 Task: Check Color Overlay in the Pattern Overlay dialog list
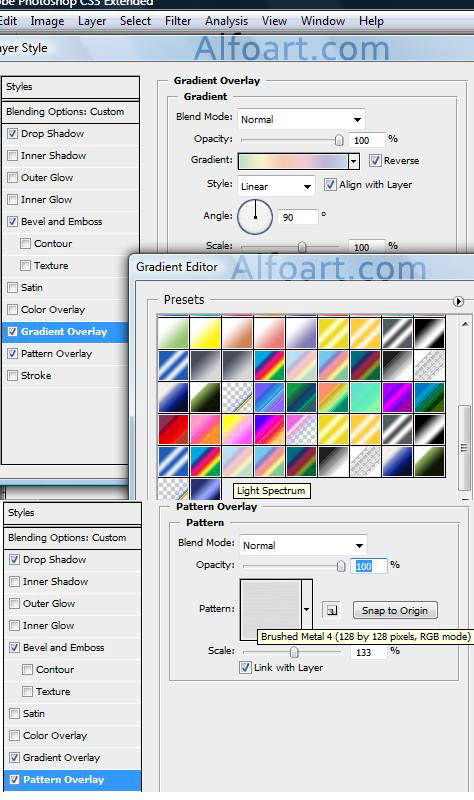(15, 735)
